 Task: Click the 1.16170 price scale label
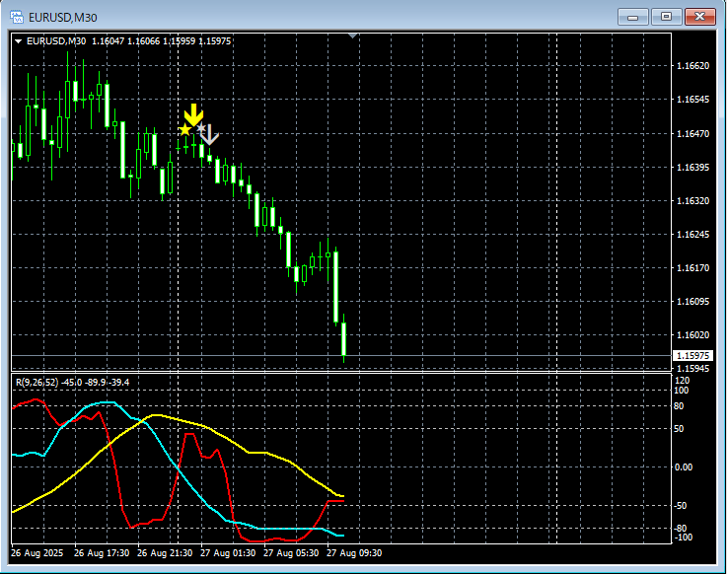[x=692, y=267]
